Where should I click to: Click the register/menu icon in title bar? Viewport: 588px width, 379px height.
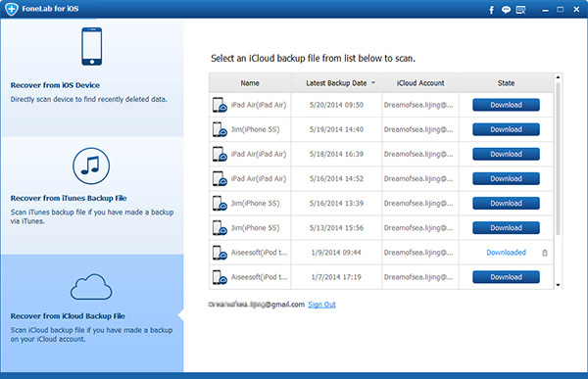pyautogui.click(x=521, y=10)
